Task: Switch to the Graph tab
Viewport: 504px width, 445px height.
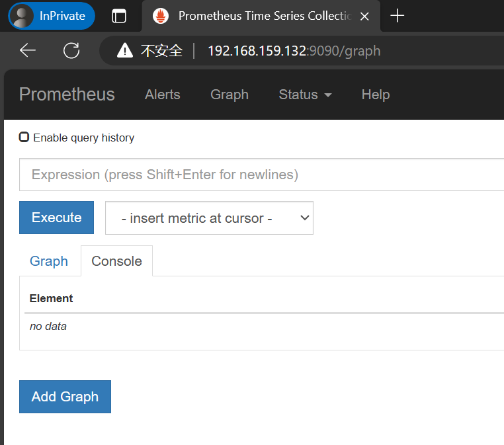Action: pos(49,261)
